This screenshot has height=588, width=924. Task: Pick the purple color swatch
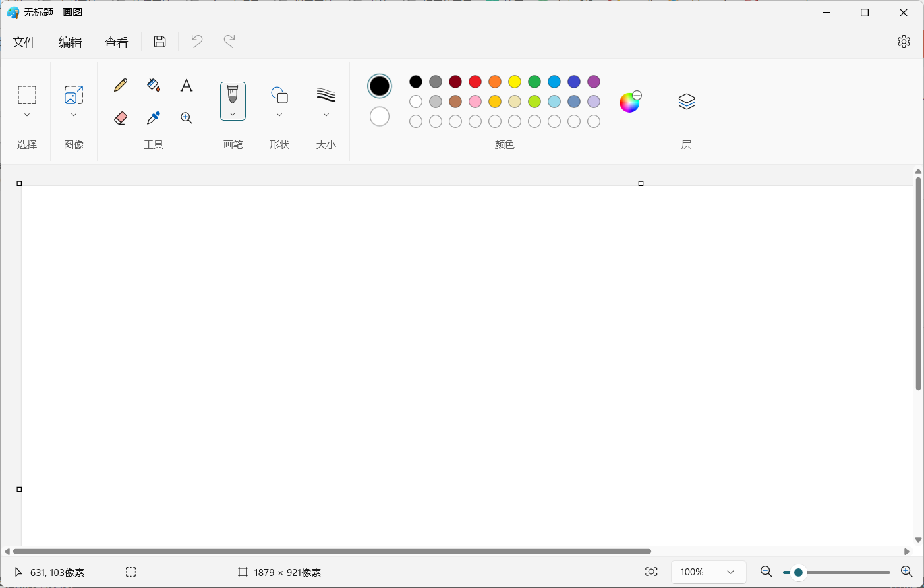coord(594,82)
